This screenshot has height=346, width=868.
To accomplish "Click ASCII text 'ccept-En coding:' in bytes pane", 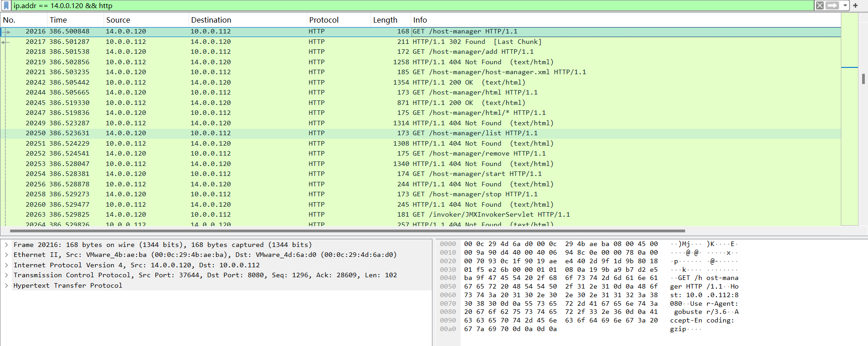I will click(702, 320).
